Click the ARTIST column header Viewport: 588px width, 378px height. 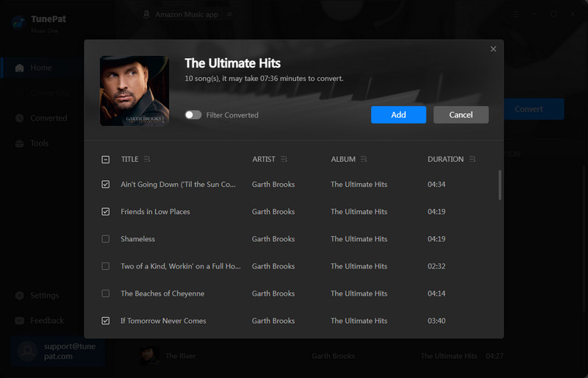point(264,159)
